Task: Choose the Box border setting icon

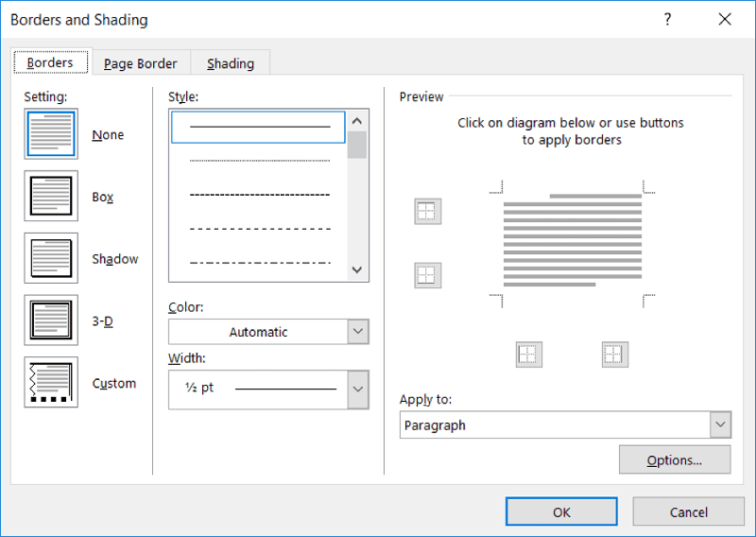Action: pyautogui.click(x=51, y=197)
